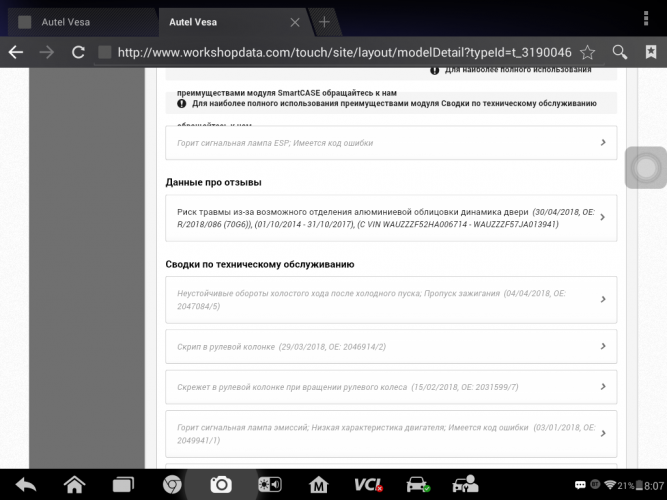The height and width of the screenshot is (500, 667).
Task: Open the bookmarks list icon
Action: [651, 52]
